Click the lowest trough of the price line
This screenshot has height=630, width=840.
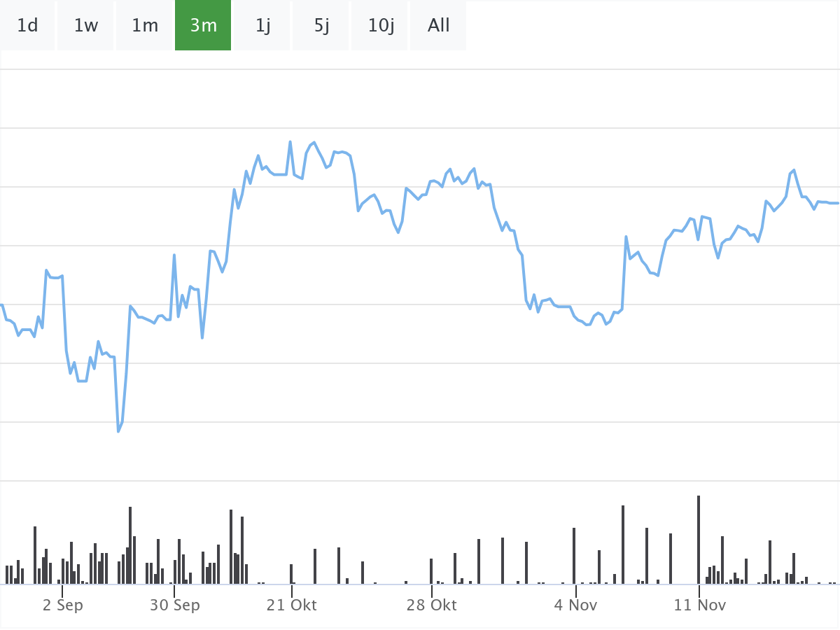point(118,431)
